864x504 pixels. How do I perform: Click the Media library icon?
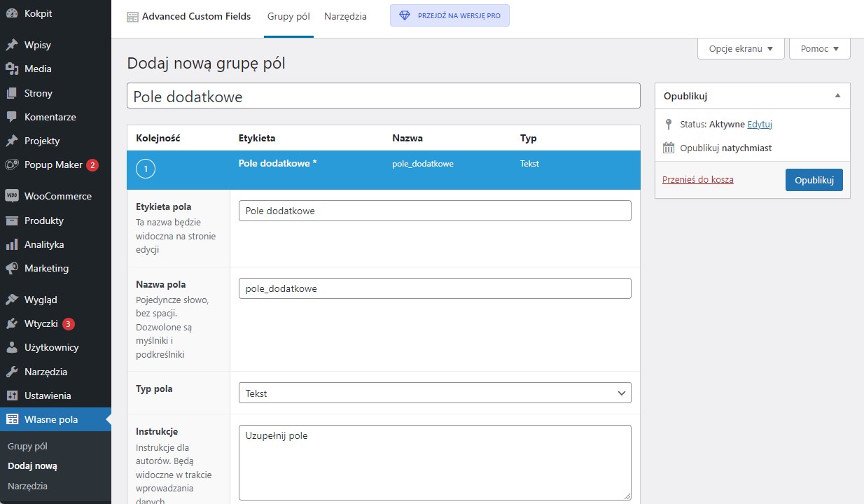point(12,69)
